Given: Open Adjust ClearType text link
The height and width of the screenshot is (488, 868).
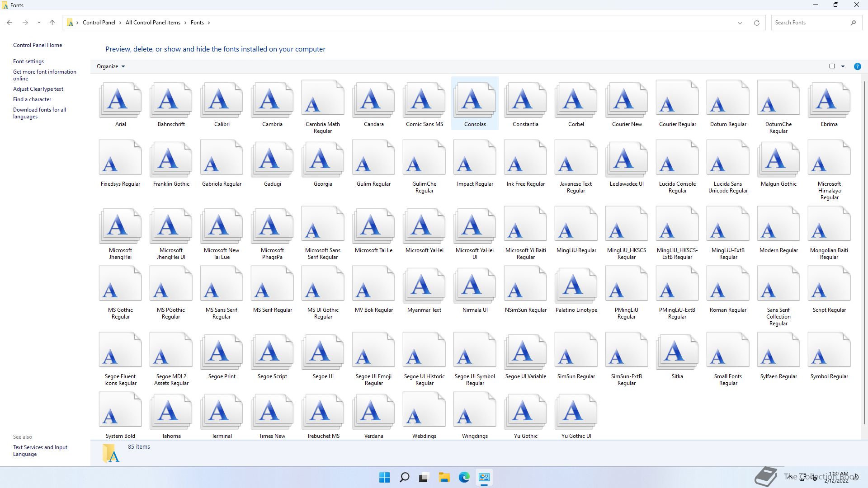Looking at the screenshot, I should tap(38, 89).
